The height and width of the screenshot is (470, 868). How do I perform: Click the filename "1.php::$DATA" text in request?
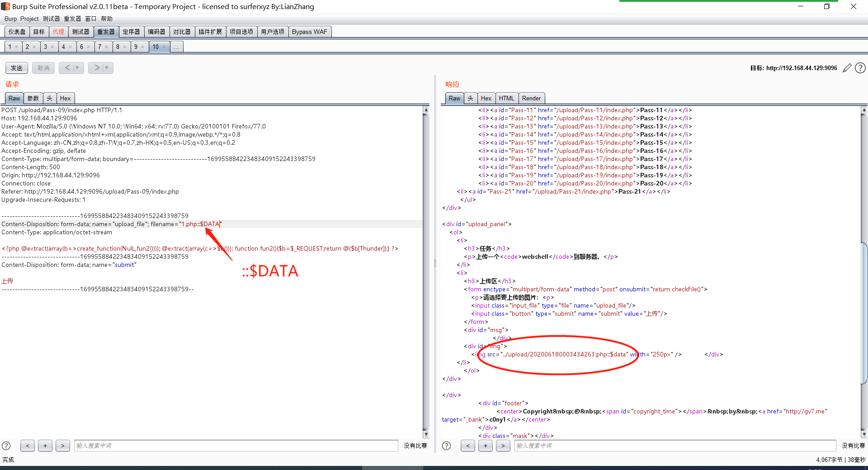click(x=201, y=224)
